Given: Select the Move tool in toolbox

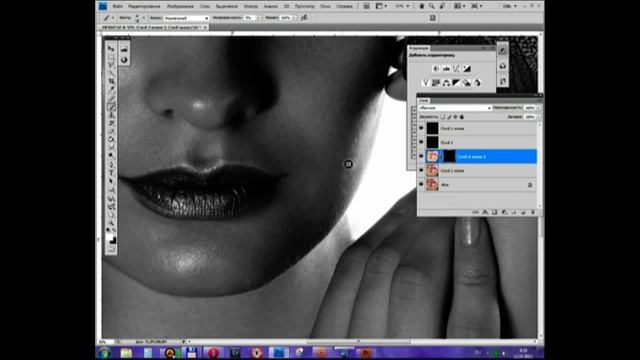Looking at the screenshot, I should pyautogui.click(x=111, y=49).
